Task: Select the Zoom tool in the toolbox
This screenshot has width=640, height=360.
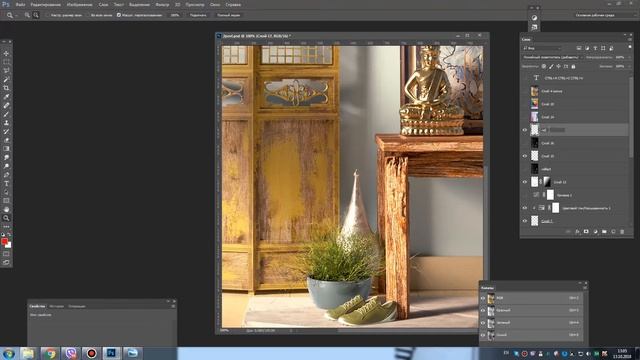Action: [6, 218]
